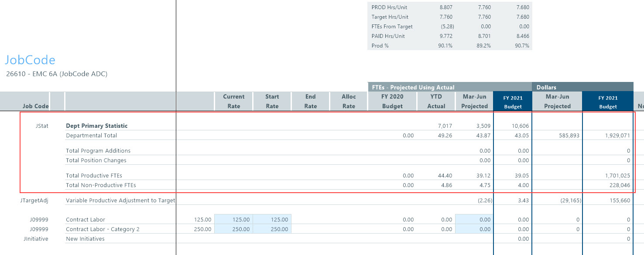Click Contract Labor Current Rate input cell

[x=233, y=220]
